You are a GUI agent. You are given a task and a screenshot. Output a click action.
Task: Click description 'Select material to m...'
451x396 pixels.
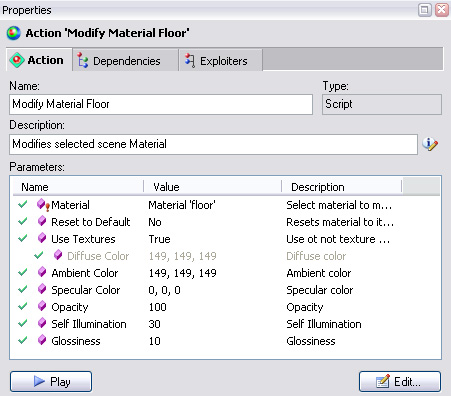(339, 205)
